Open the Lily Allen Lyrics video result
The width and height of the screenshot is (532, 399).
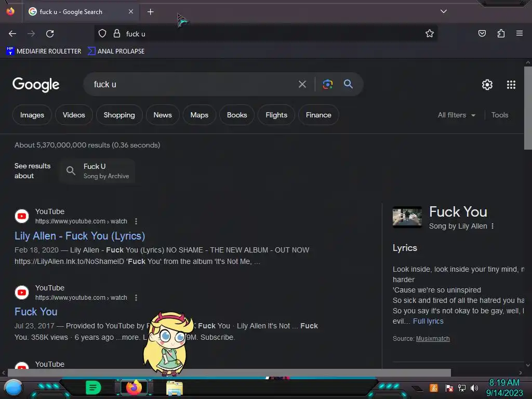(79, 236)
